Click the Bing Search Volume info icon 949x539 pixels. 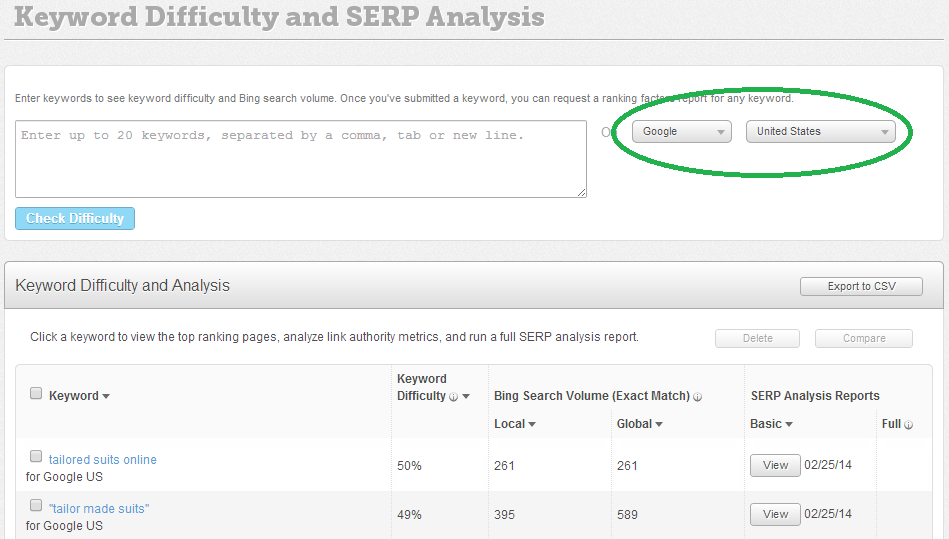(698, 397)
